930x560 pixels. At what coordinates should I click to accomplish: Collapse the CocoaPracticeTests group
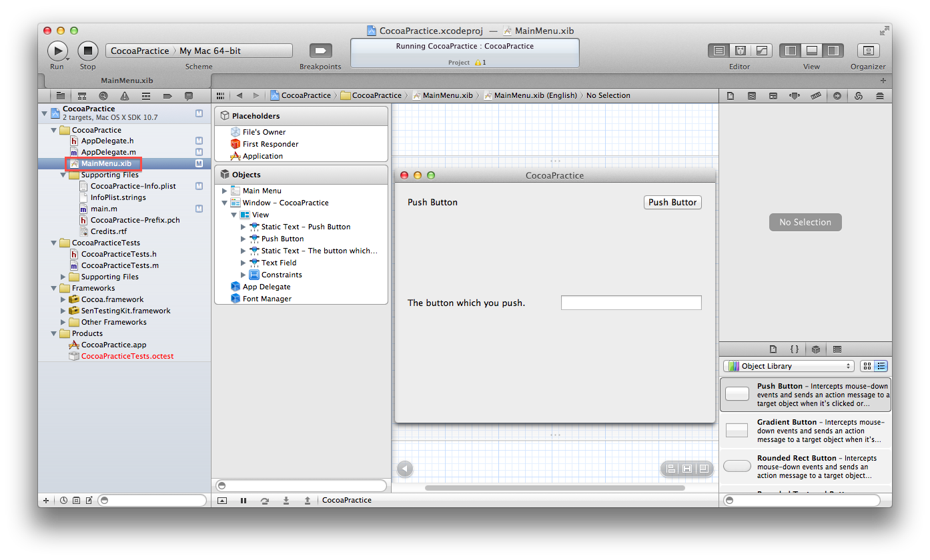54,243
